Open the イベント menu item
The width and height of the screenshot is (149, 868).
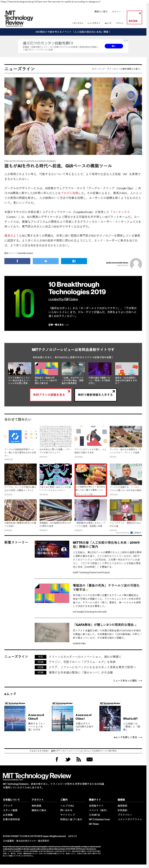120,23
